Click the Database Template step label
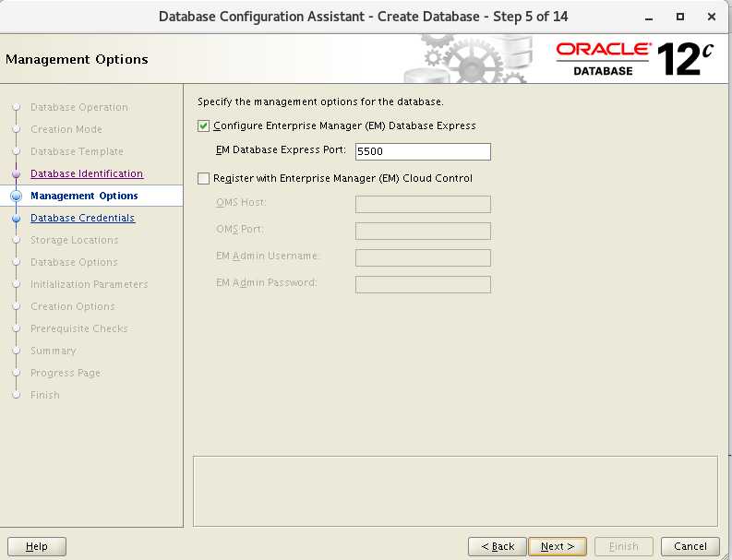732x560 pixels. pyautogui.click(x=77, y=151)
